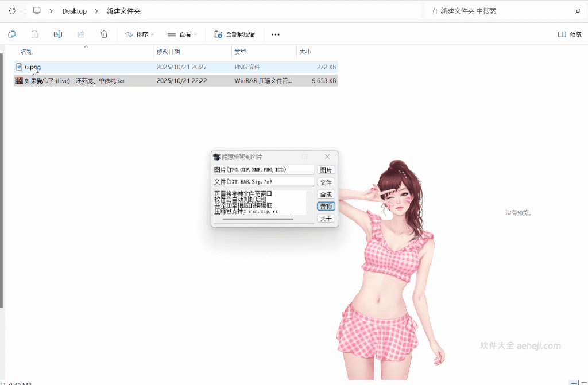The image size is (588, 385).
Task: Click the Delete trash icon in the toolbar
Action: click(x=103, y=34)
